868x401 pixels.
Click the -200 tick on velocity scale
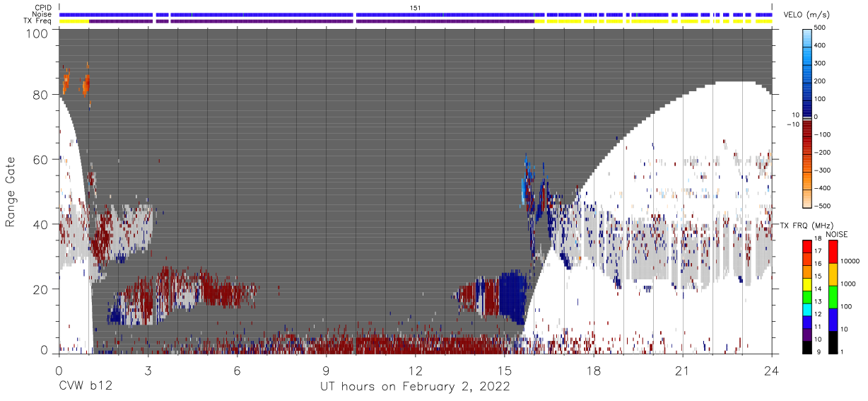tap(821, 152)
